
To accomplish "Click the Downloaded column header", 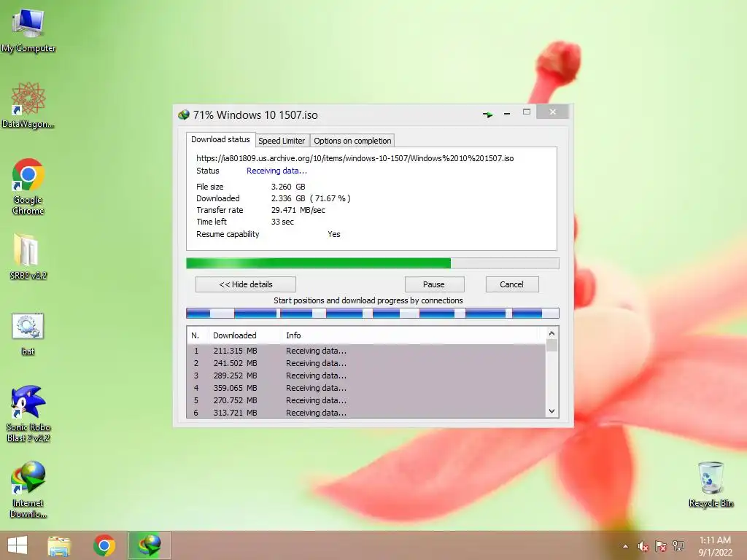I will click(x=245, y=335).
